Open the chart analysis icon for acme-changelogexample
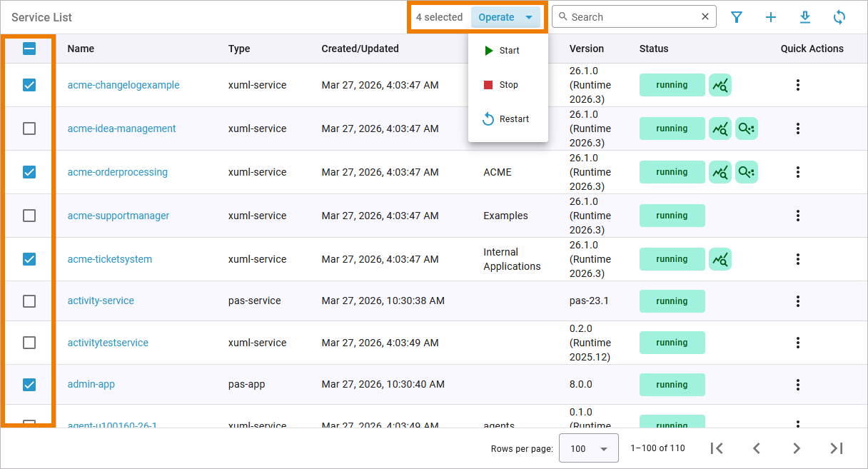 click(x=720, y=85)
